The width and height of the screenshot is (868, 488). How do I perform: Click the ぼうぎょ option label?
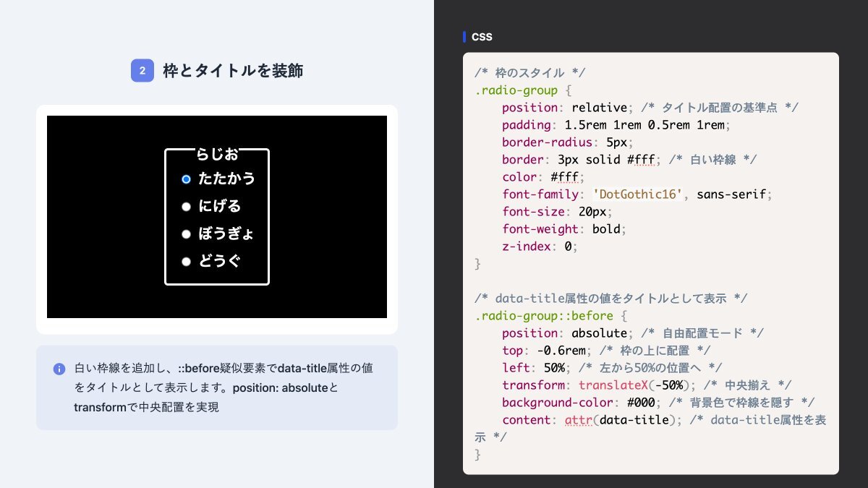coord(226,234)
